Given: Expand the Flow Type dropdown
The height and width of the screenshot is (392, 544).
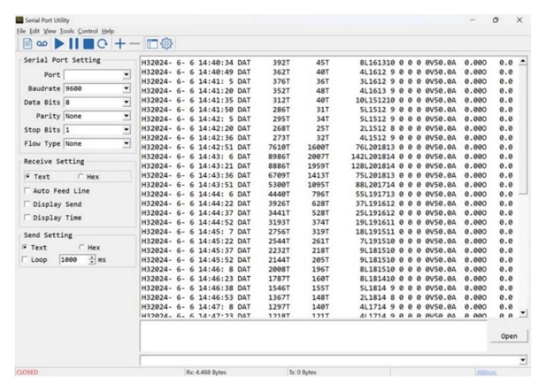Looking at the screenshot, I should [x=126, y=143].
